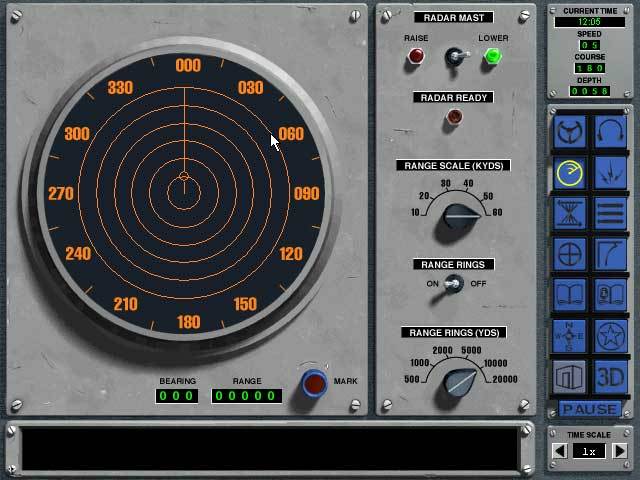The height and width of the screenshot is (480, 640).
Task: Decrease time scale with left arrow
Action: [x=560, y=451]
